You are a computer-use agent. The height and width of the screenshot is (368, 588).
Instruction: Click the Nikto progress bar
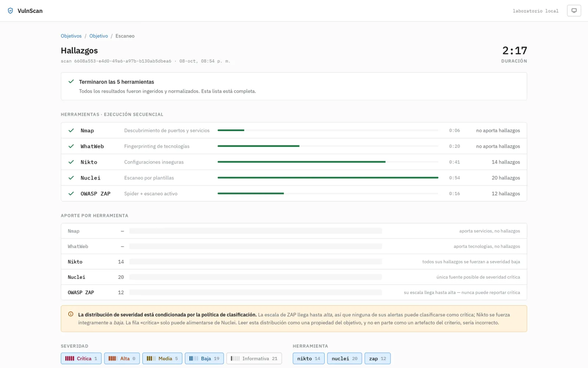[328, 162]
